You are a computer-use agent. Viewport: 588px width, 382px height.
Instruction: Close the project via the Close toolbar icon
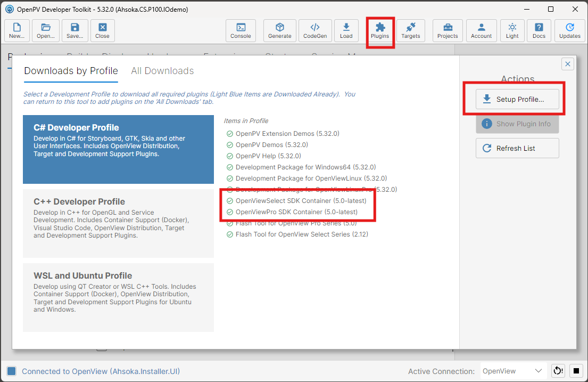point(102,30)
